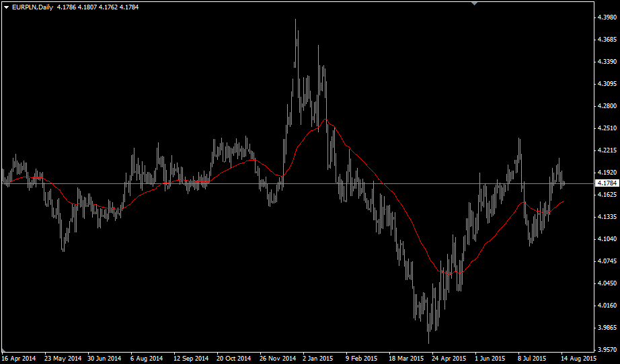Click the 1 Jun 2015 date label

click(x=490, y=359)
